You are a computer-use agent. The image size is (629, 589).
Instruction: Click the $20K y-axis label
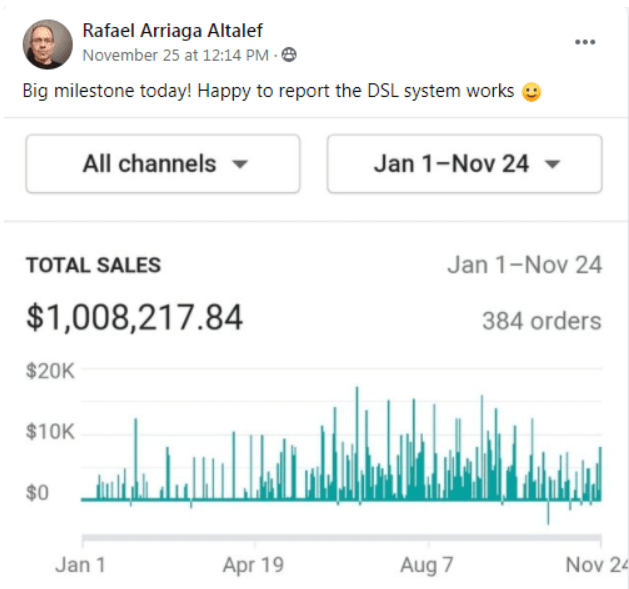(50, 371)
